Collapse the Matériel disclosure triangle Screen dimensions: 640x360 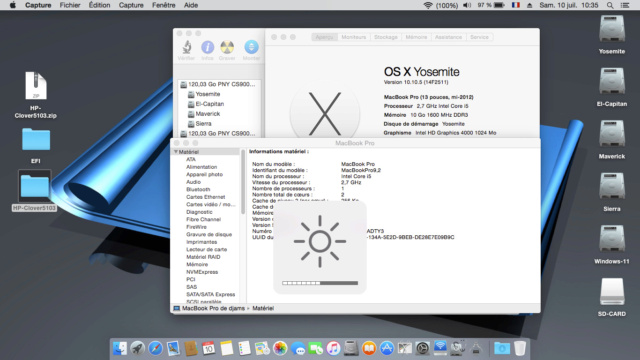[x=176, y=152]
